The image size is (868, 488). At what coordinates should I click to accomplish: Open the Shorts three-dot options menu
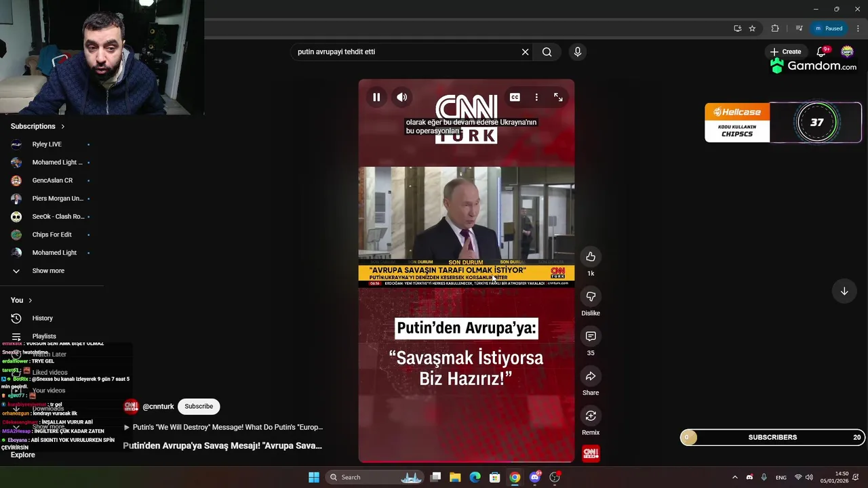(536, 97)
